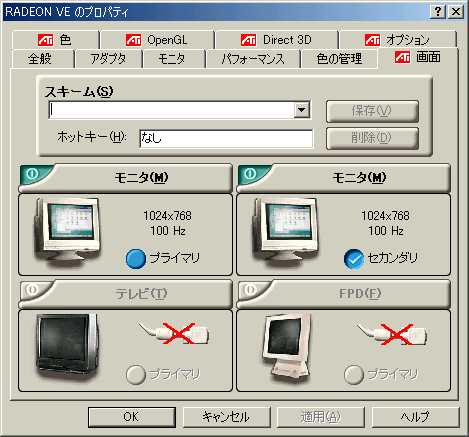Click disconnected cable icon in FPD panel
The width and height of the screenshot is (469, 437).
[392, 333]
